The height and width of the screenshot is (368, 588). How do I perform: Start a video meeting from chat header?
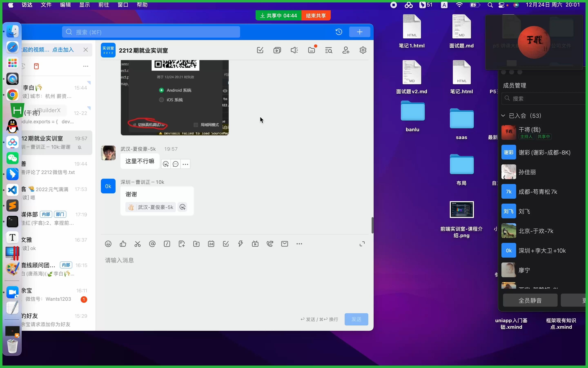tap(277, 50)
